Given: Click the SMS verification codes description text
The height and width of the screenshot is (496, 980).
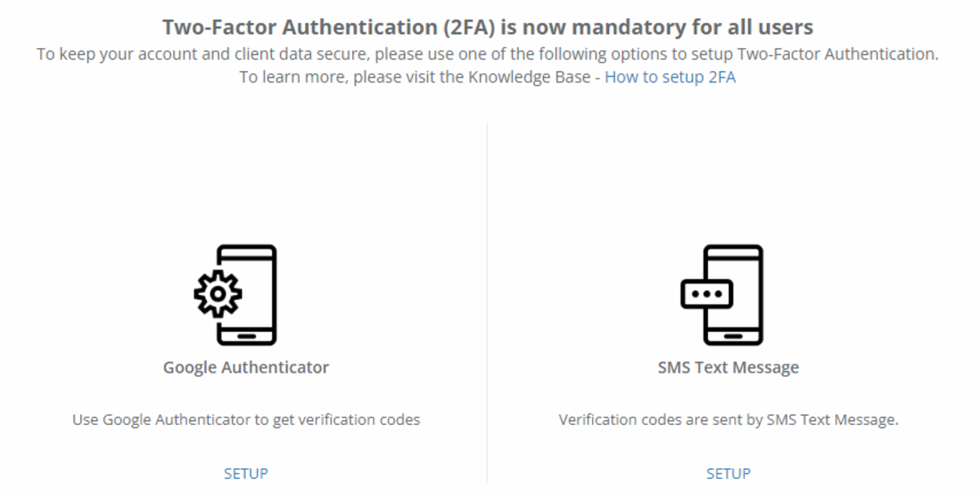Looking at the screenshot, I should pos(728,420).
